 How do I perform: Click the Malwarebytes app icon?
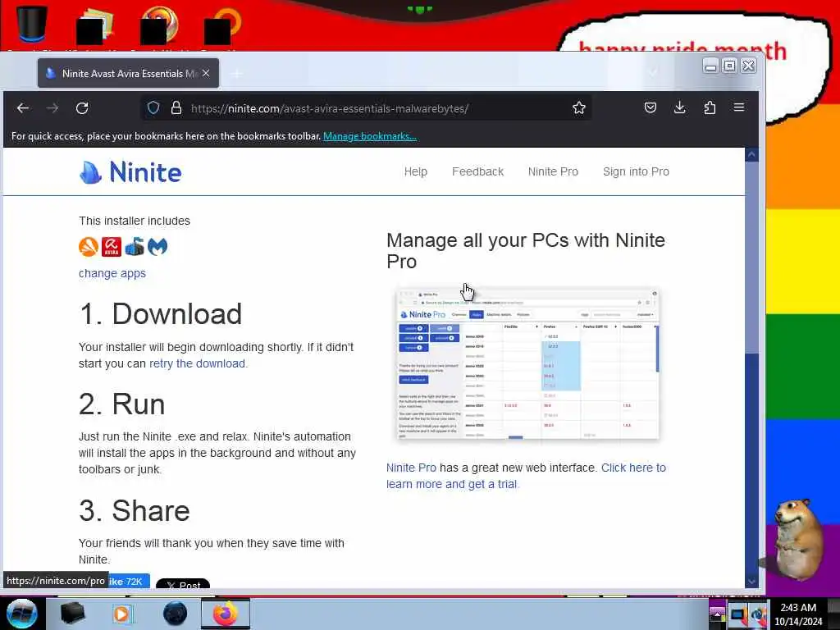(x=157, y=247)
